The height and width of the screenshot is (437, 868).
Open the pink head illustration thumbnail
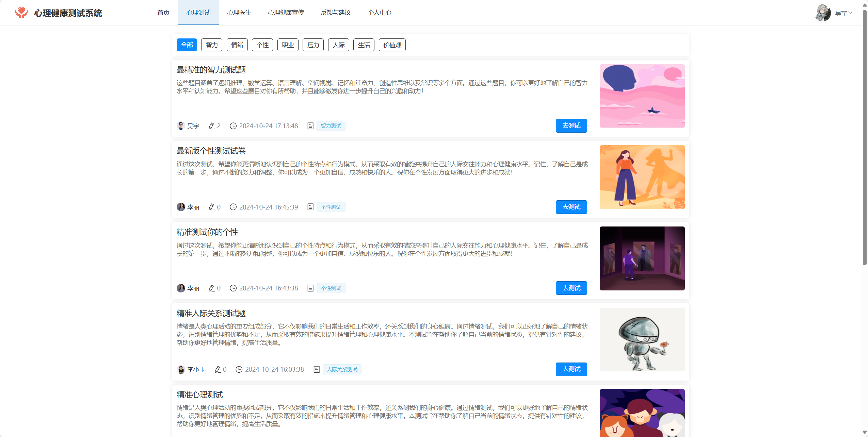tap(642, 96)
